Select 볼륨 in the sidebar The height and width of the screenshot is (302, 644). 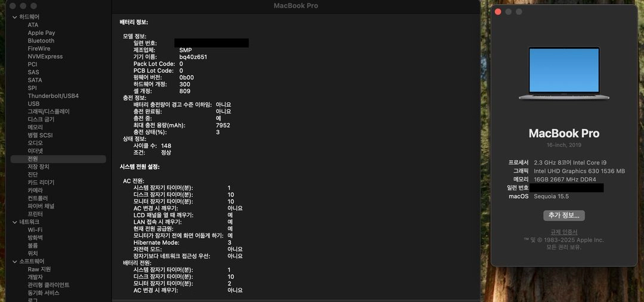click(32, 245)
